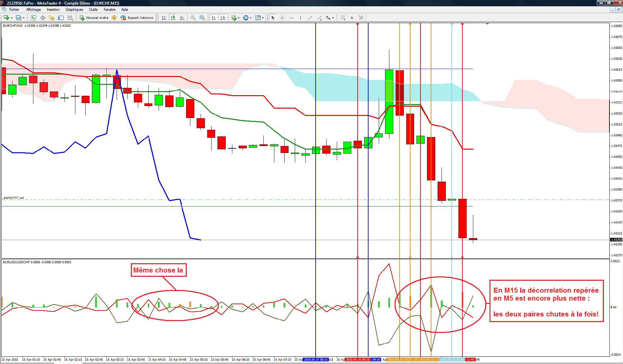Image resolution: width=623 pixels, height=364 pixels.
Task: Insert Fibonacci retracement tool
Action: [x=343, y=18]
